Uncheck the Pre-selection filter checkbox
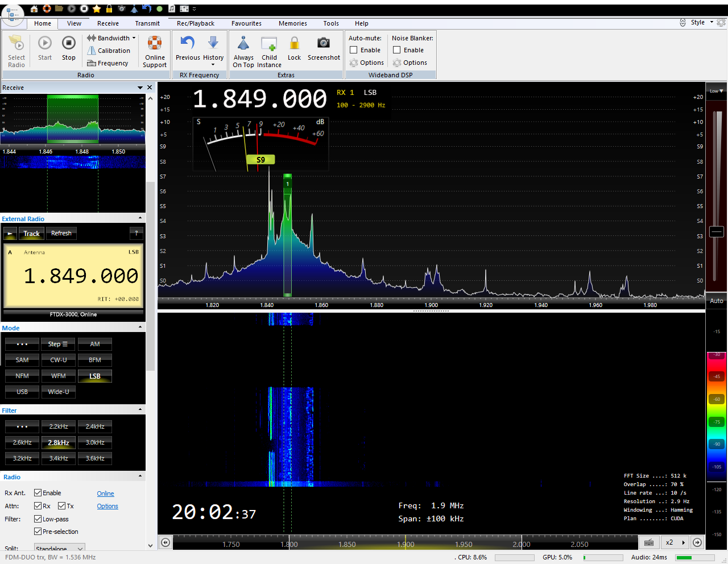Image resolution: width=728 pixels, height=564 pixels. coord(38,532)
